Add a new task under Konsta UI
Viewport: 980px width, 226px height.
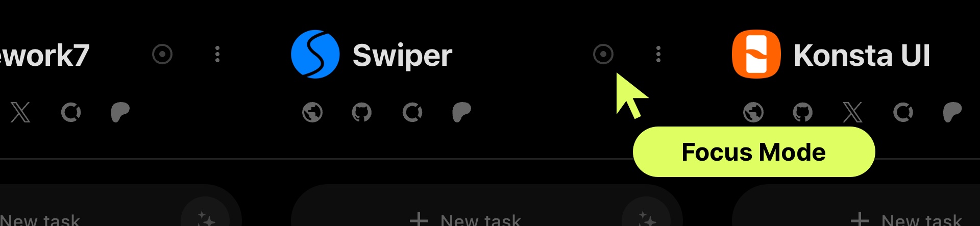[x=906, y=219]
